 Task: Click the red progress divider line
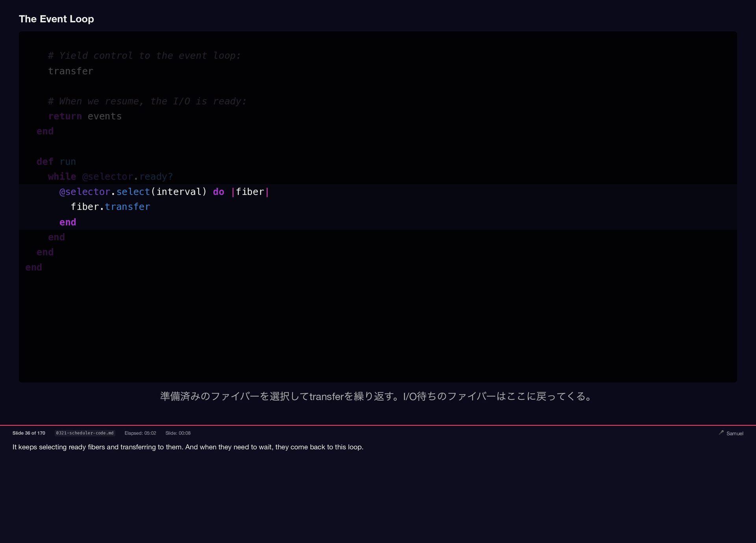point(378,425)
